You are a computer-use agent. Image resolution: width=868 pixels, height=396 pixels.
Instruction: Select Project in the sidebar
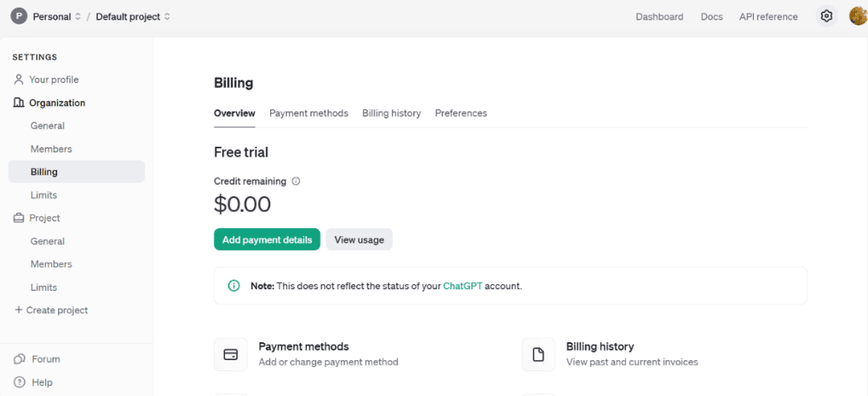point(45,218)
